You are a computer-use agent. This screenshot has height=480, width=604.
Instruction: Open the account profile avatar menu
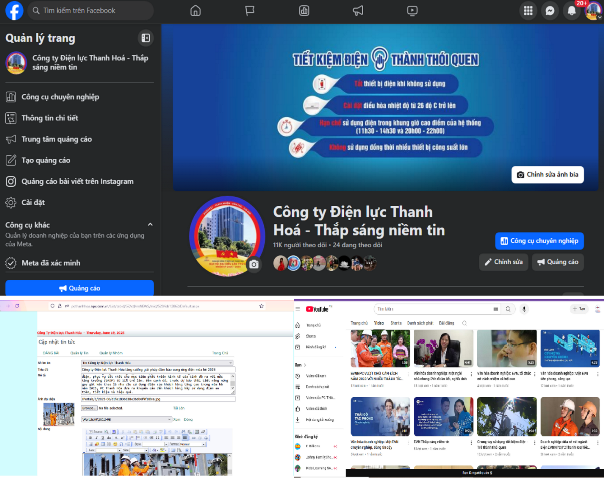coord(593,10)
